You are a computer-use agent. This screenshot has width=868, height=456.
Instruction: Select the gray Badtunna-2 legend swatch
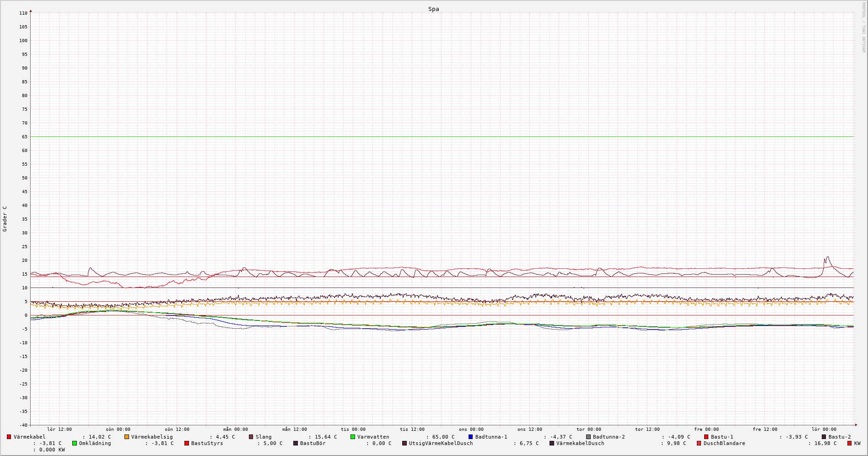pyautogui.click(x=588, y=437)
